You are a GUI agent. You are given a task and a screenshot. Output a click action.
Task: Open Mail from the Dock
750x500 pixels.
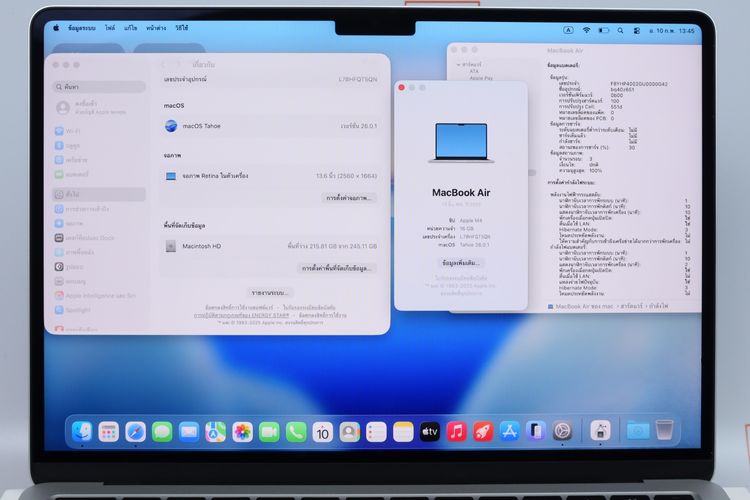tap(189, 432)
